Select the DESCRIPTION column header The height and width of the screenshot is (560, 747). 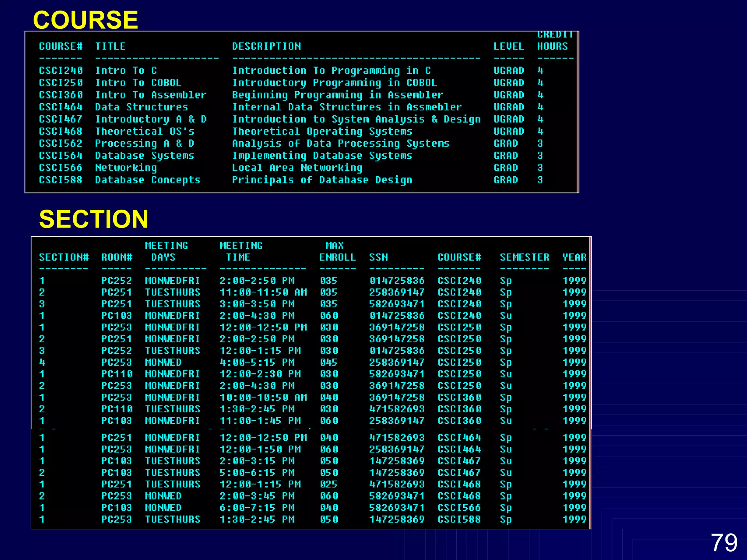[266, 46]
